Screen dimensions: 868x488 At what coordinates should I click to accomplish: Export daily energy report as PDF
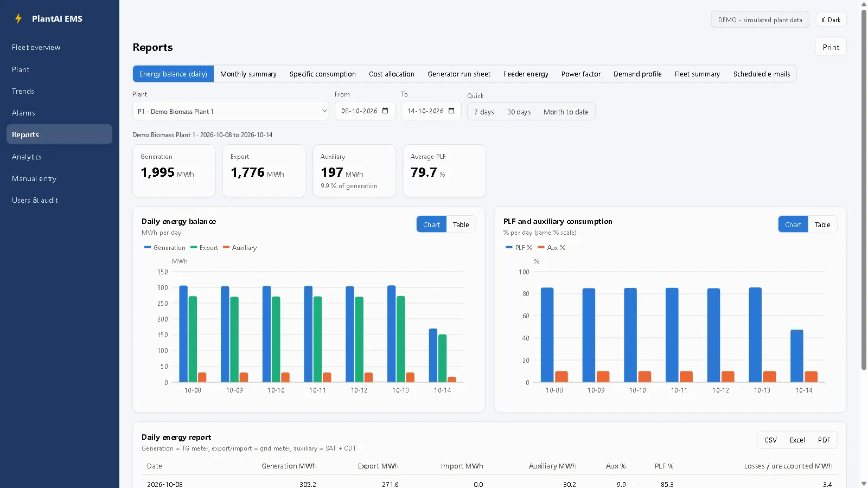[x=824, y=440]
